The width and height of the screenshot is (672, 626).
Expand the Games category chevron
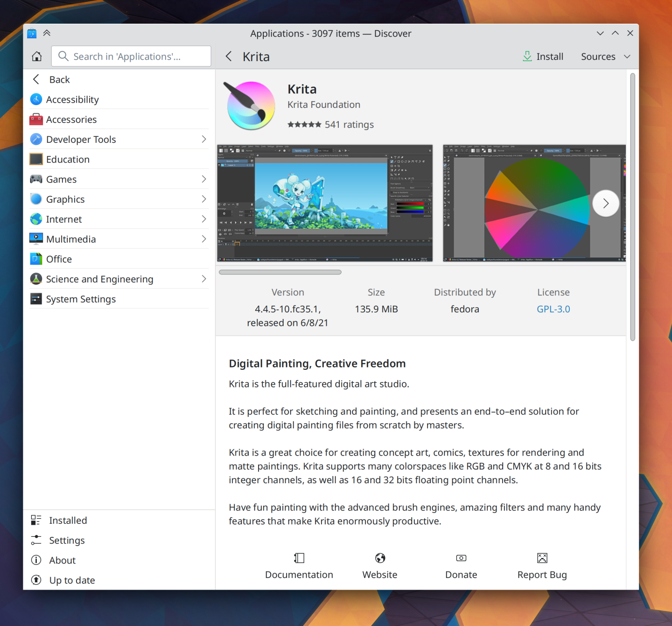pos(203,179)
